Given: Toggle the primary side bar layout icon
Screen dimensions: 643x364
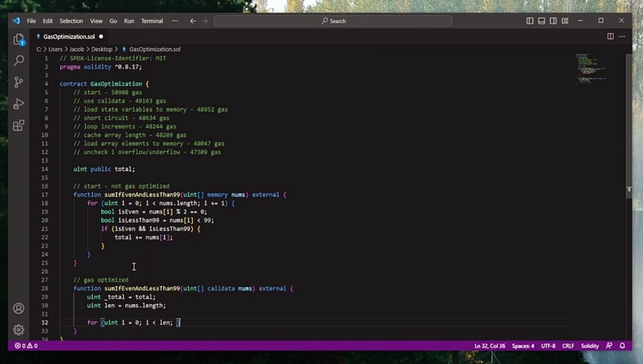Looking at the screenshot, I should pyautogui.click(x=530, y=21).
